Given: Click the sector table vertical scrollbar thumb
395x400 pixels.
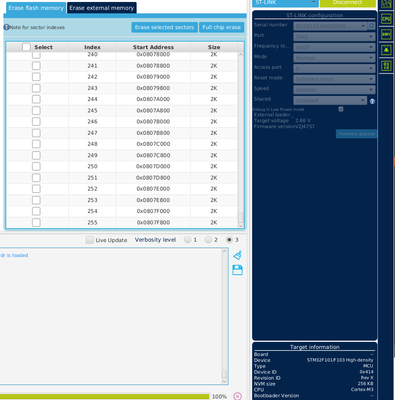Looking at the screenshot, I should [241, 218].
